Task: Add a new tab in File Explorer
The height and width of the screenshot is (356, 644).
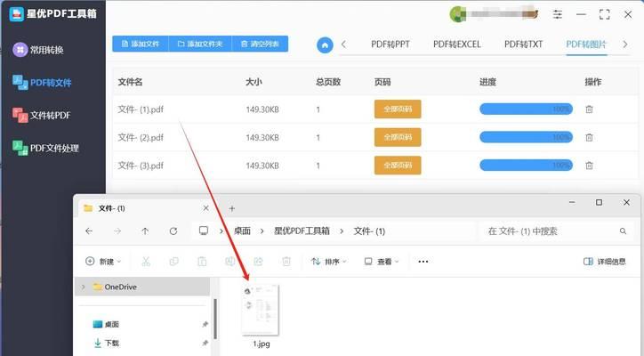Action: (231, 209)
